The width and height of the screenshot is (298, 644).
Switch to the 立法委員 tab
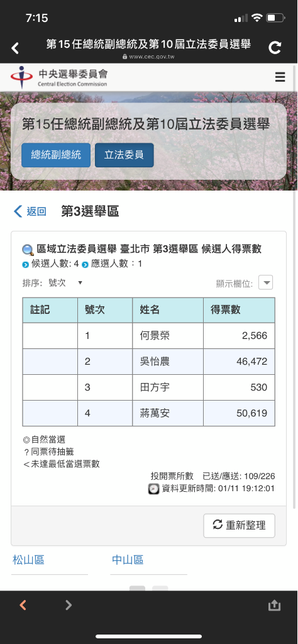pyautogui.click(x=124, y=155)
